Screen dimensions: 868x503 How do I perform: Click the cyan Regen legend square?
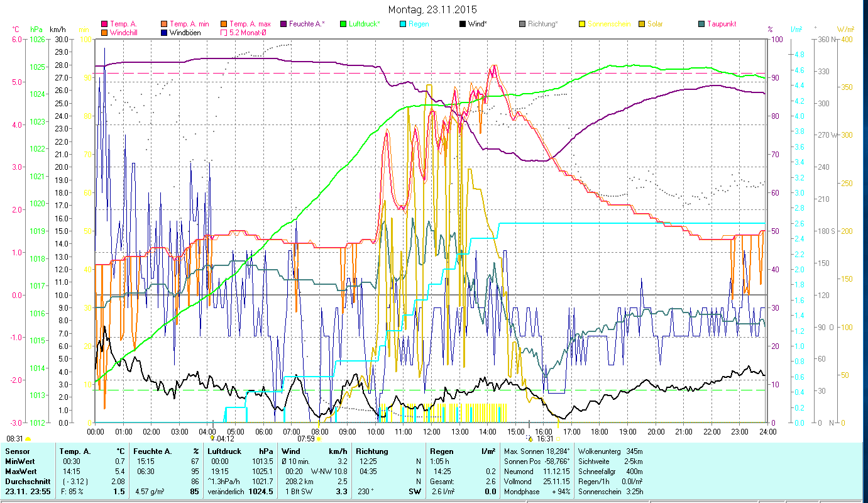pos(404,25)
